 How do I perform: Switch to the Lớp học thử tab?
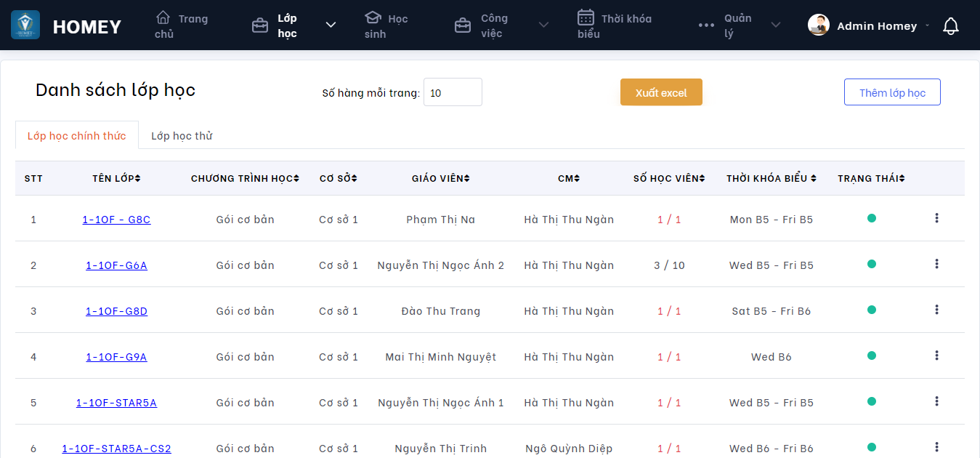[x=182, y=136]
